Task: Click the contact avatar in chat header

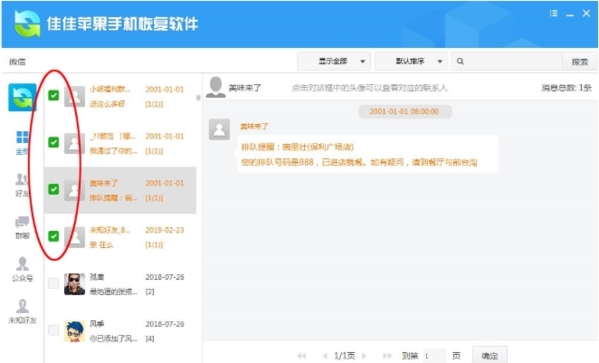Action: click(216, 88)
